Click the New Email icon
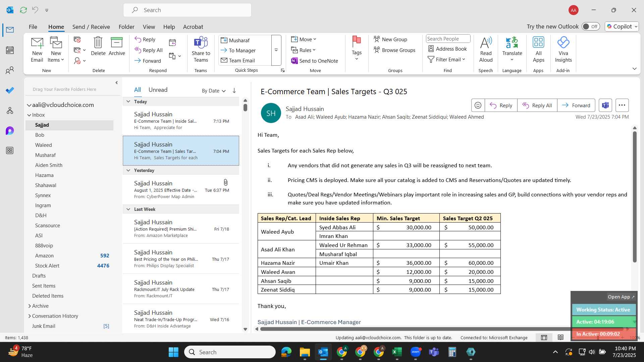The image size is (644, 362). tap(37, 50)
